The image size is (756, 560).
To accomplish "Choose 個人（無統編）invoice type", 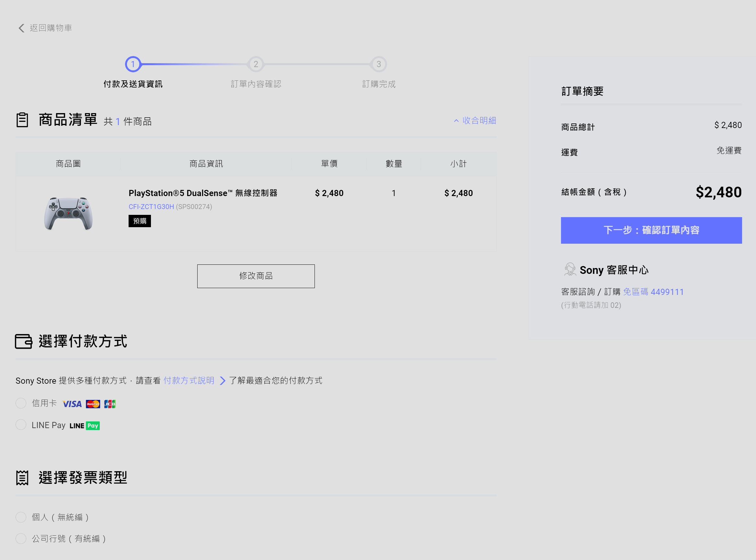I will click(21, 517).
